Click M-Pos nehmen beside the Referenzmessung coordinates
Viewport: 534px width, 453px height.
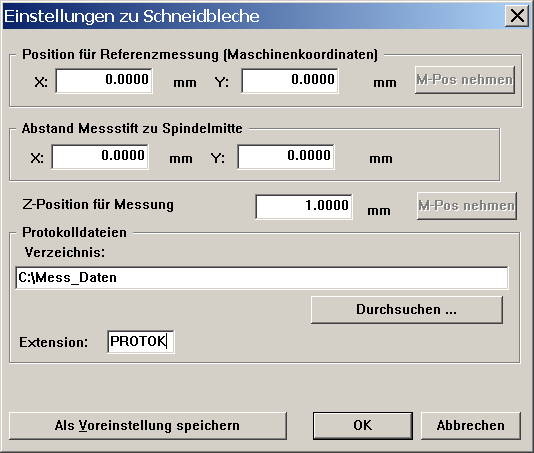pyautogui.click(x=465, y=80)
